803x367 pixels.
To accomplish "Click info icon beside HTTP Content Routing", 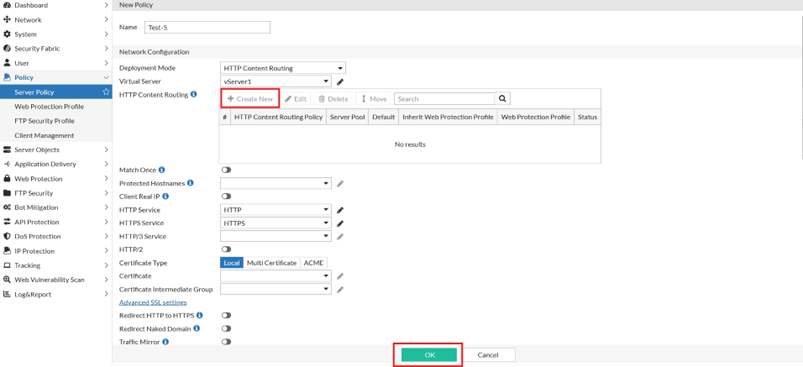I will [194, 94].
